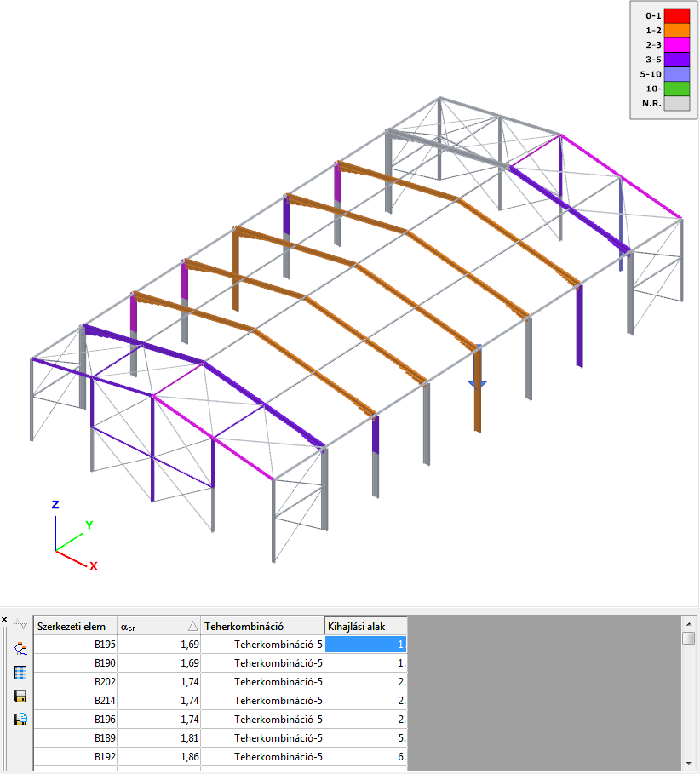This screenshot has height=774, width=700.
Task: Click the magenta 2-3 legend swatch
Action: click(x=676, y=45)
